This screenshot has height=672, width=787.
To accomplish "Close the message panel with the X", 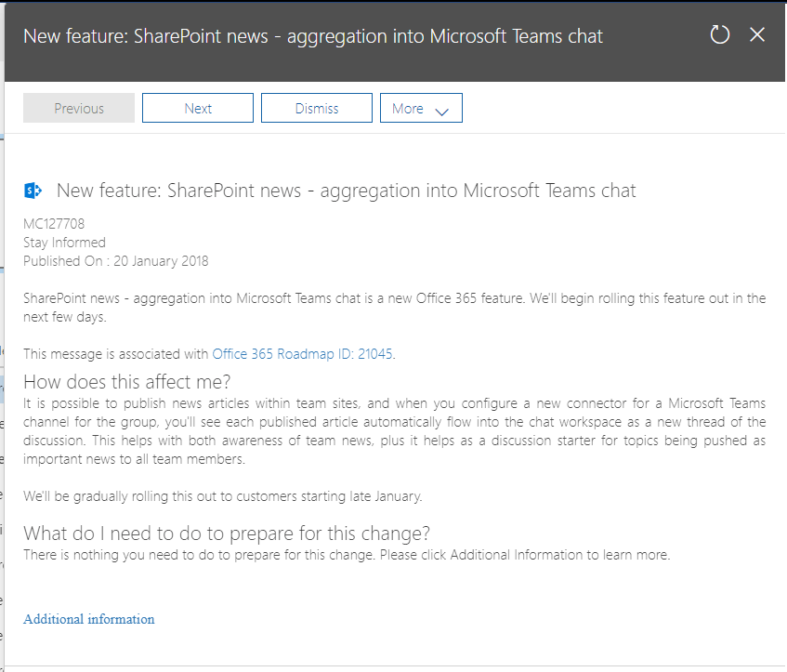I will (x=757, y=34).
